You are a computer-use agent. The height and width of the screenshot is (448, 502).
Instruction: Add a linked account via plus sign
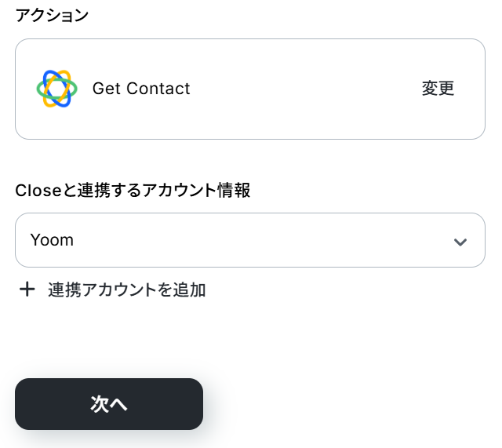pos(27,290)
